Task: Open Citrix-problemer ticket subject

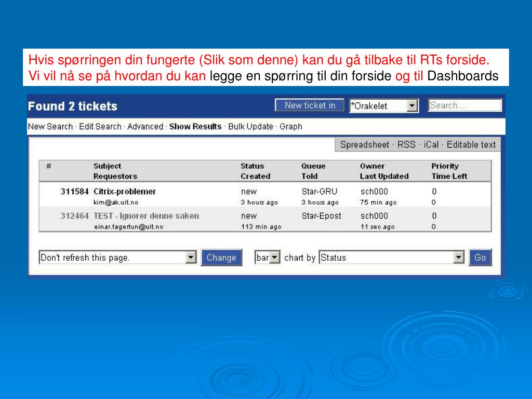Action: 125,191
